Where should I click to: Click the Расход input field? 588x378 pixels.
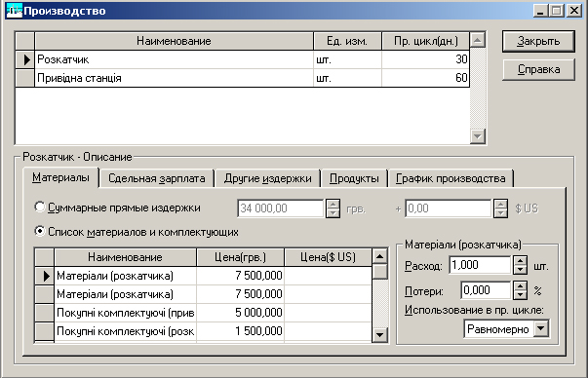481,265
